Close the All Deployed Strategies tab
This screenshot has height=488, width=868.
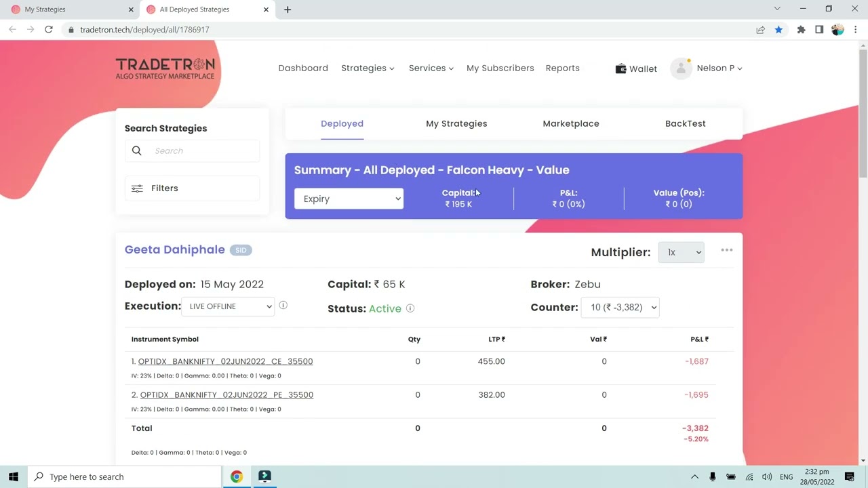pyautogui.click(x=266, y=9)
